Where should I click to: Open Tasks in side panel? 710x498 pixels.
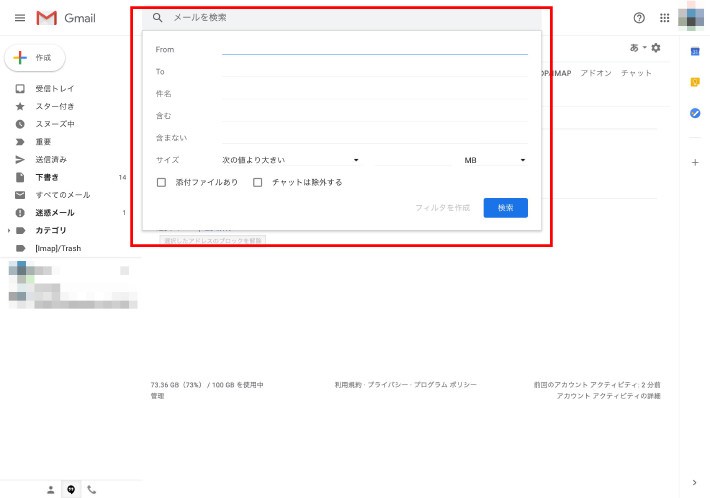coord(695,113)
